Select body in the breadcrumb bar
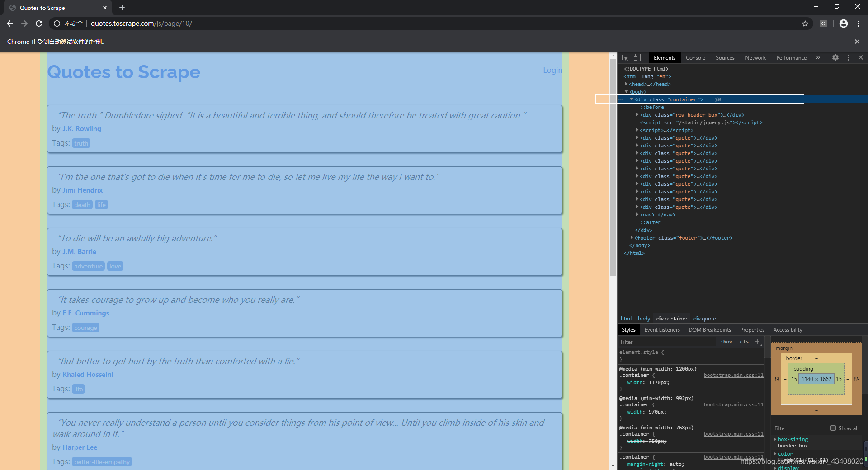The image size is (868, 470). 644,319
